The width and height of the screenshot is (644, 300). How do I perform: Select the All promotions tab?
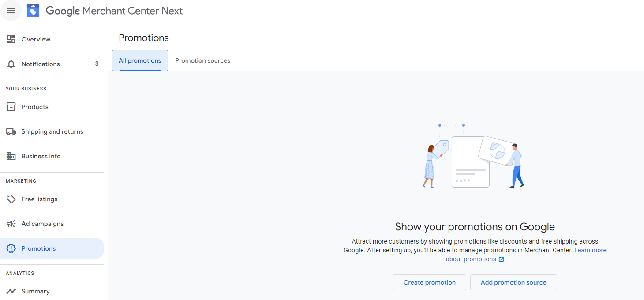tap(139, 60)
